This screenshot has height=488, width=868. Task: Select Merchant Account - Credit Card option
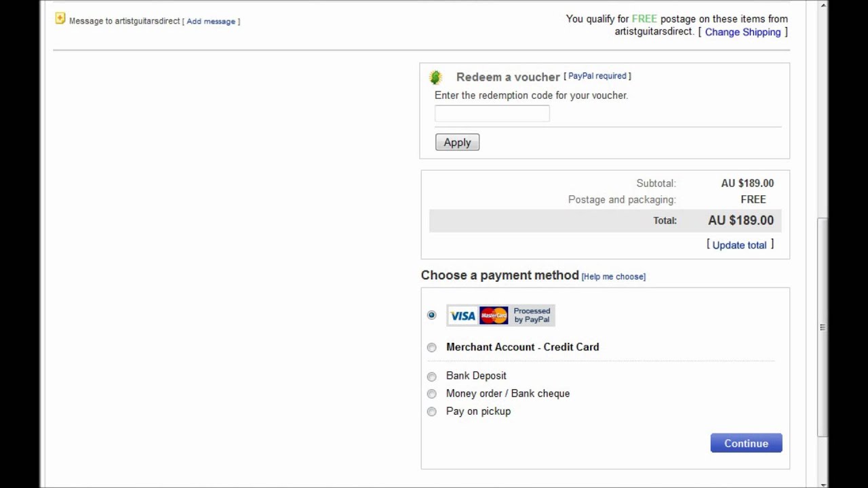point(432,348)
